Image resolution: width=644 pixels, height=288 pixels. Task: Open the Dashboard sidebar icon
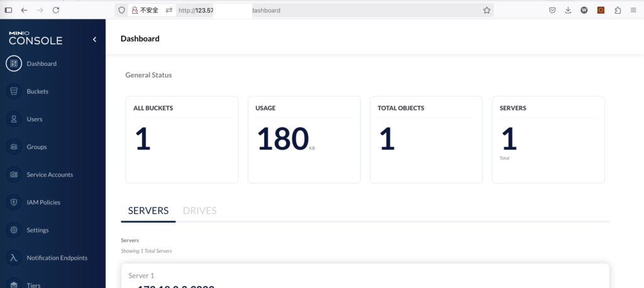(x=14, y=64)
